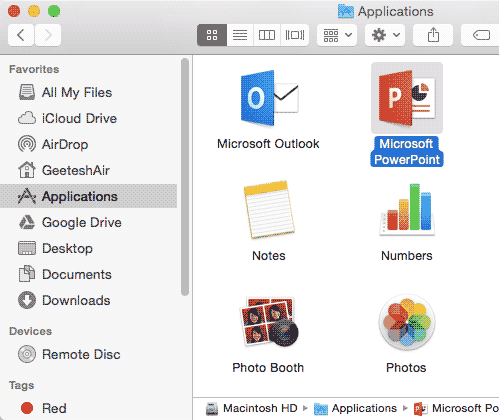The height and width of the screenshot is (420, 499).
Task: Go back with the back arrow
Action: click(21, 35)
